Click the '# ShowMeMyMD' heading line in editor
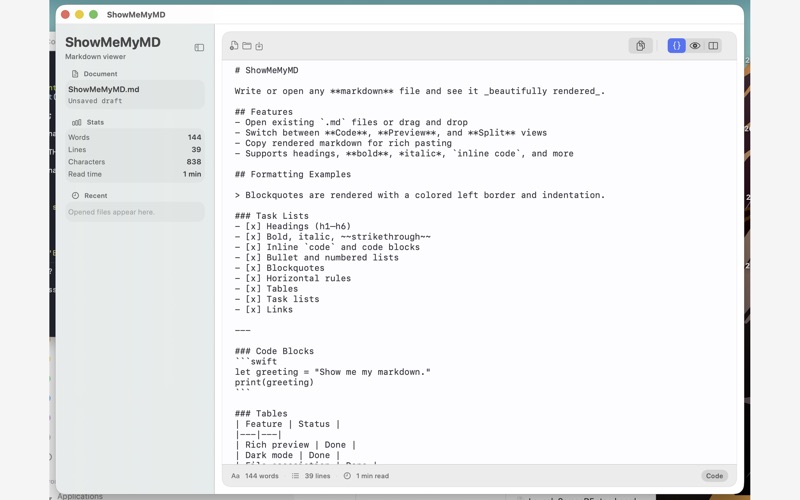Screen dimensions: 800x500 tap(266, 70)
